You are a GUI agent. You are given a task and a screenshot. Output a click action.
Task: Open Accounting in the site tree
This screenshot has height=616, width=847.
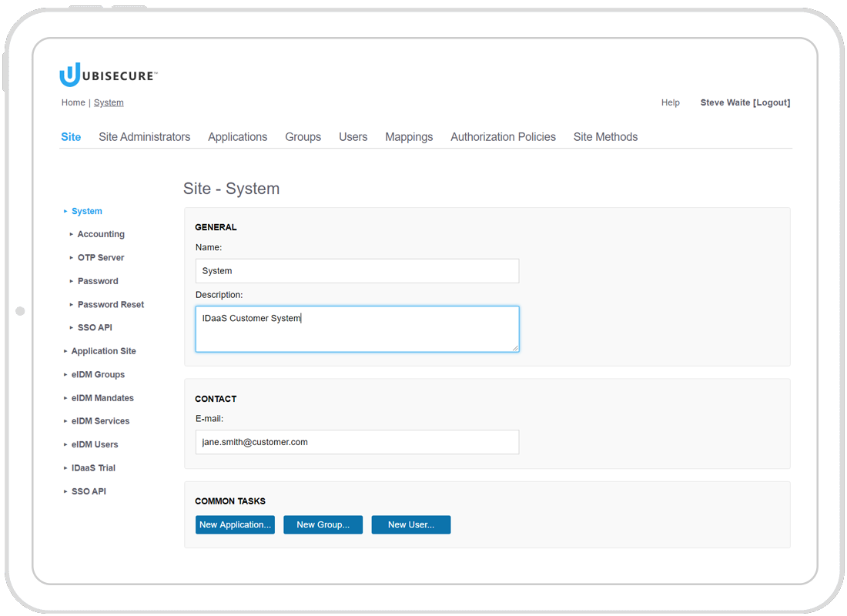[x=101, y=235]
